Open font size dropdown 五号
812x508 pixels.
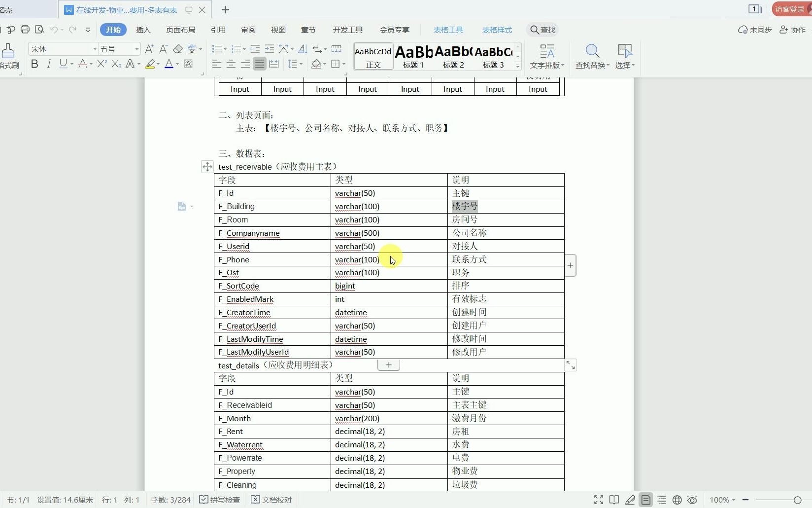click(x=120, y=49)
